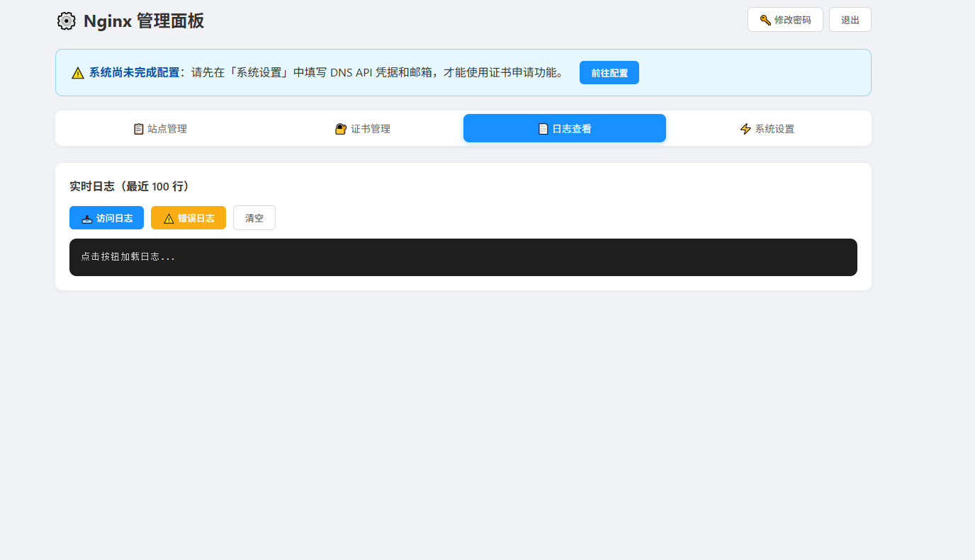Click the lightning icon of 系统设置
The height and width of the screenshot is (560, 975).
coord(745,129)
